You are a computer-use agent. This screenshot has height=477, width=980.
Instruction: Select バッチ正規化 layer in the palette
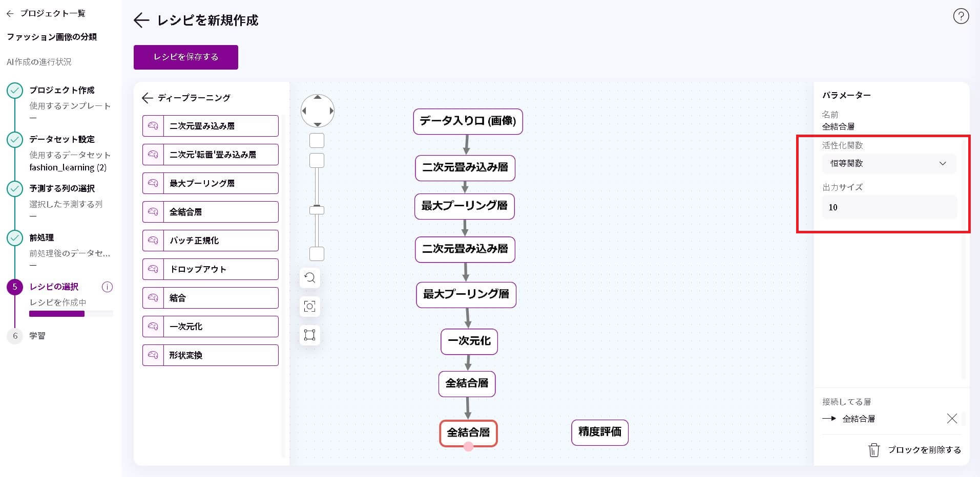coord(211,241)
